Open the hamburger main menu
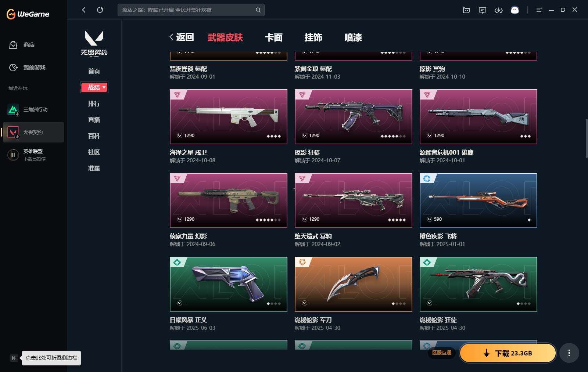Screen dimensions: 588x372 point(539,10)
